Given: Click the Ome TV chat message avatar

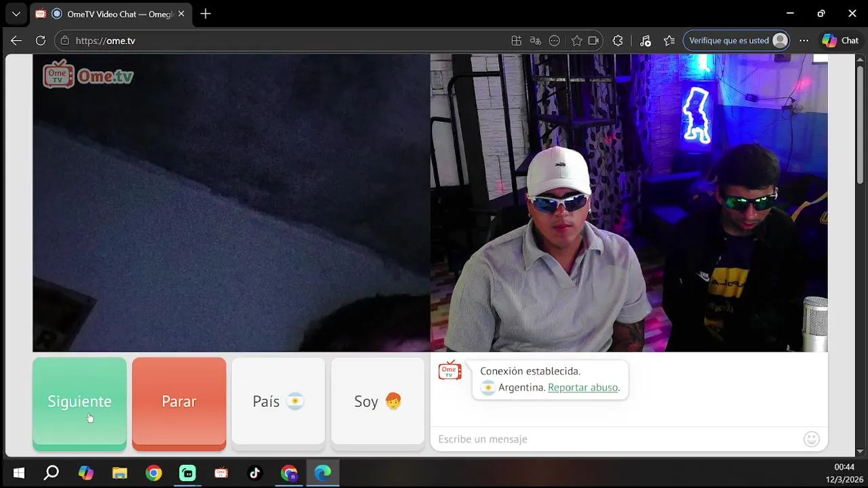Looking at the screenshot, I should (450, 370).
